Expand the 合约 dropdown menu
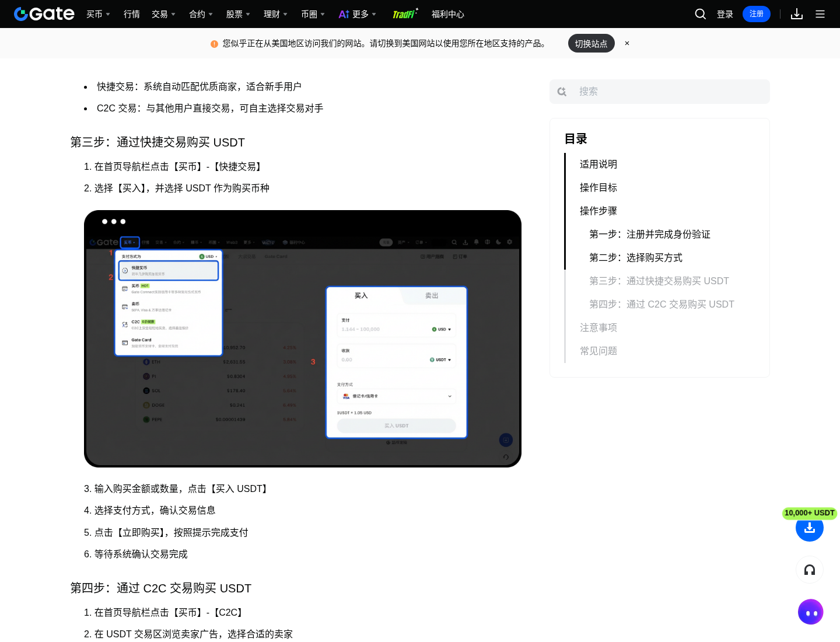Viewport: 840px width, 642px height. (x=201, y=14)
